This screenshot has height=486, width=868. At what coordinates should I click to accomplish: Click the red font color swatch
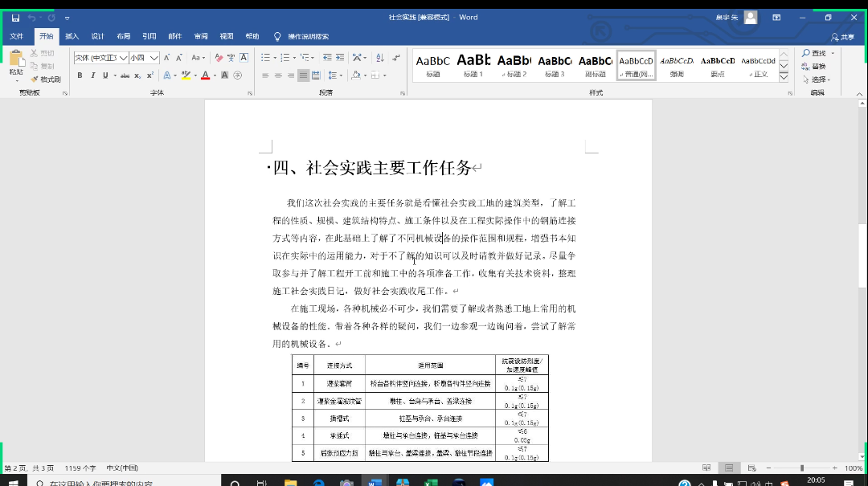tap(204, 76)
